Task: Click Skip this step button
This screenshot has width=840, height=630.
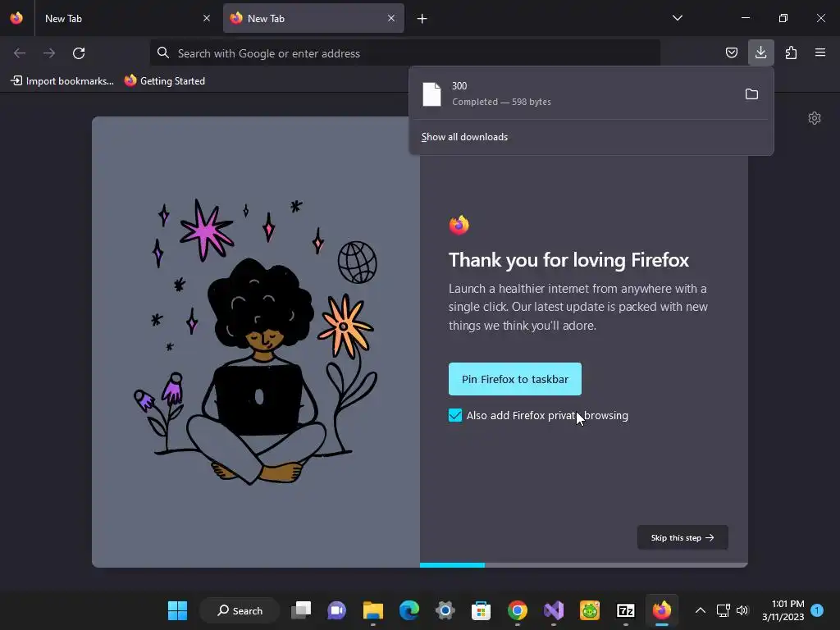Action: [x=682, y=537]
